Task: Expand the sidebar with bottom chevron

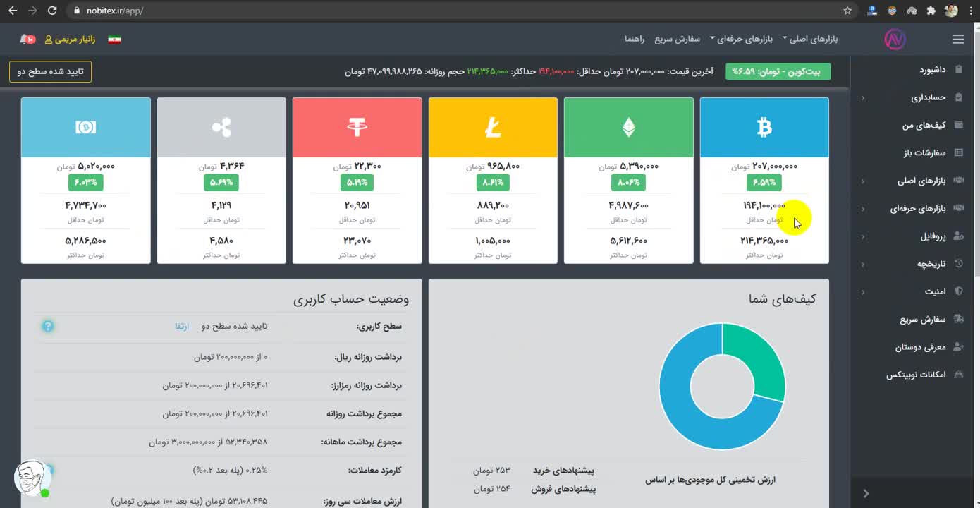Action: (x=866, y=493)
